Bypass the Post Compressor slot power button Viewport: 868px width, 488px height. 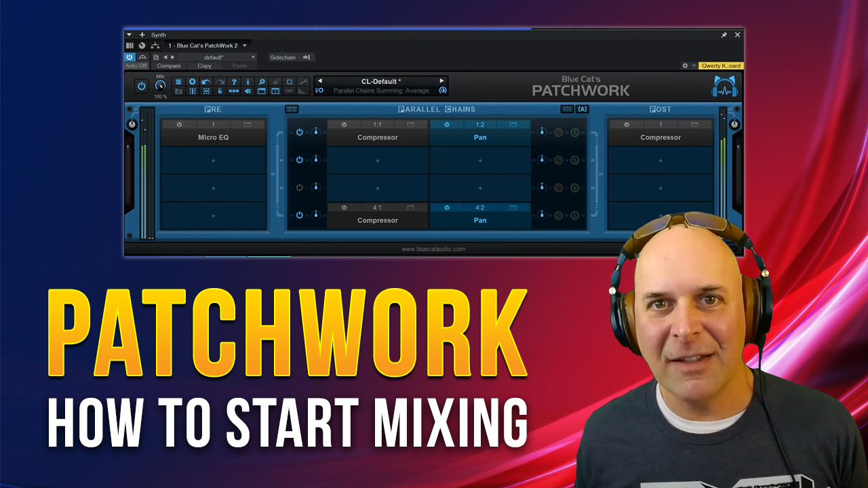tap(627, 125)
